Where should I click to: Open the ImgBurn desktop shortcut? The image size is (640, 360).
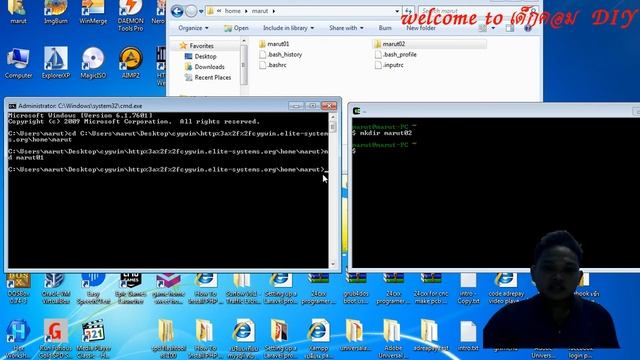pos(56,11)
